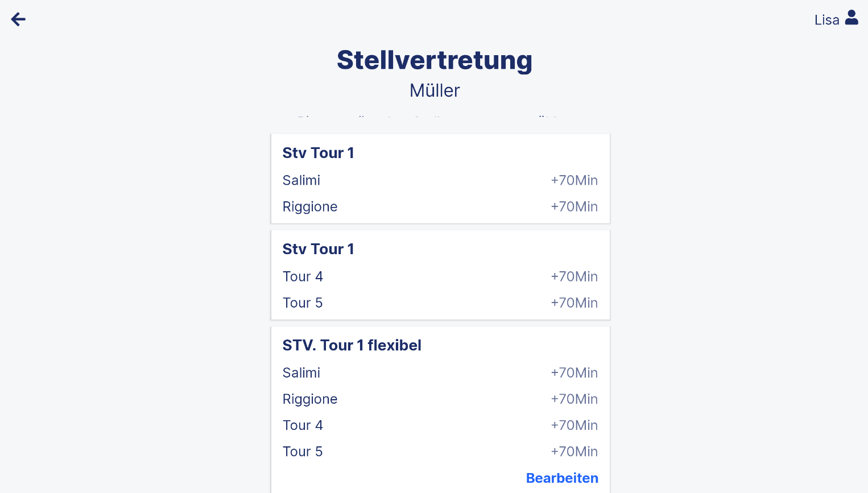This screenshot has height=493, width=868.
Task: Click the Stellvertretung page title
Action: pos(435,60)
